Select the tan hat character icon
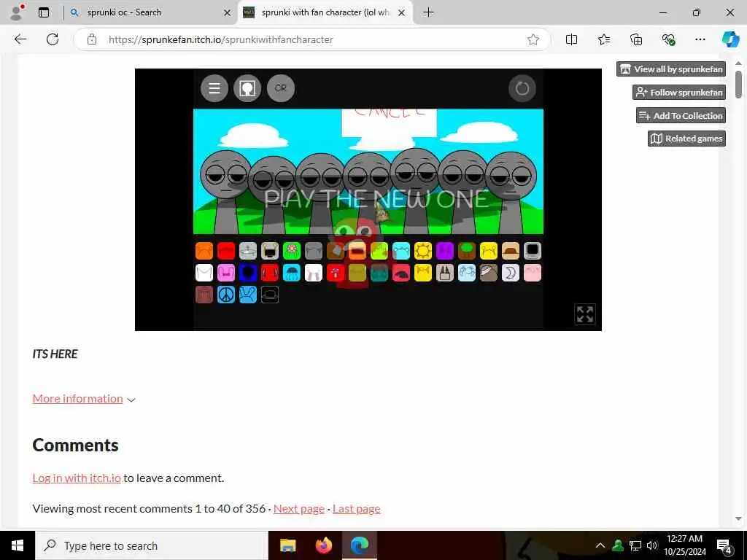This screenshot has height=560, width=747. click(510, 251)
